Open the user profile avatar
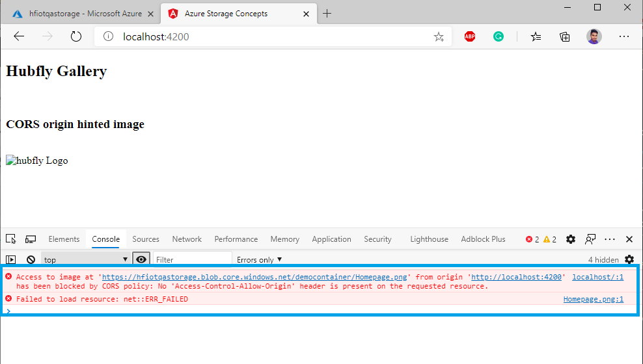 click(x=594, y=36)
